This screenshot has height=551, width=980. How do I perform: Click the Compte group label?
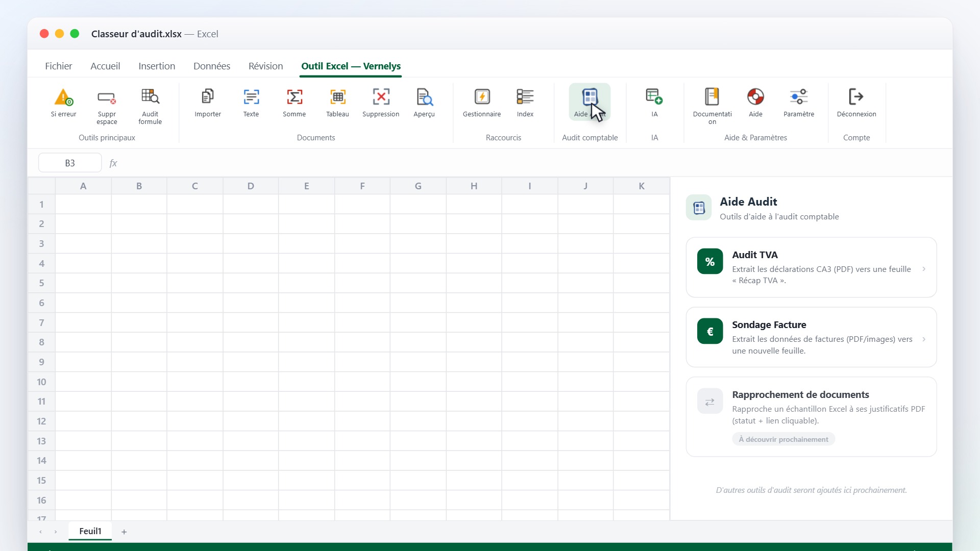(x=856, y=138)
